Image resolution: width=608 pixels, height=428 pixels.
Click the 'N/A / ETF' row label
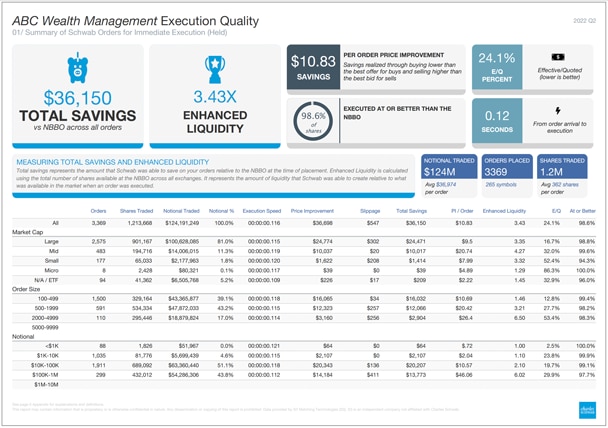[46, 280]
